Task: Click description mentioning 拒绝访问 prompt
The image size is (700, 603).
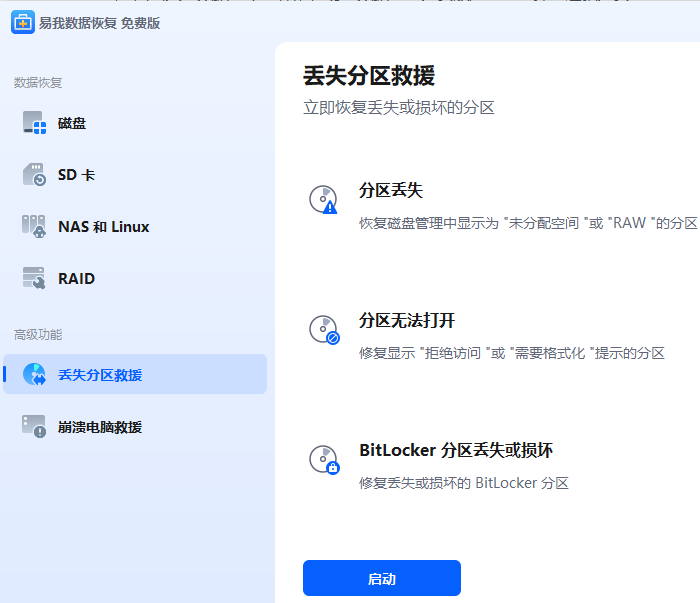Action: [512, 353]
